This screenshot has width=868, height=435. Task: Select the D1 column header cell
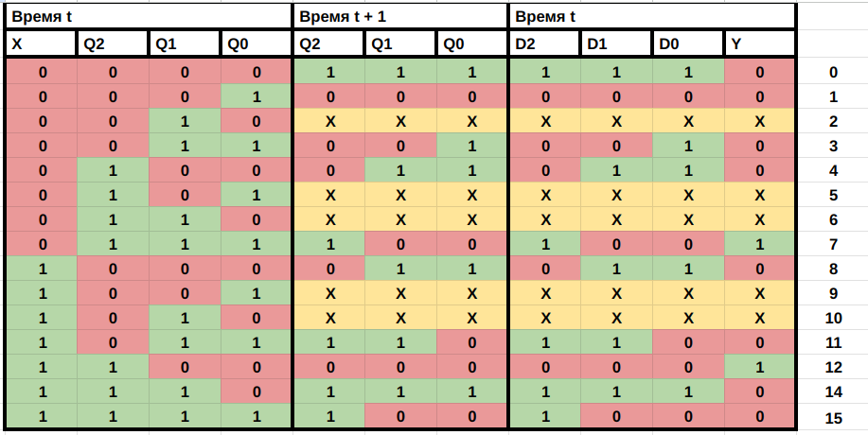[x=615, y=43]
